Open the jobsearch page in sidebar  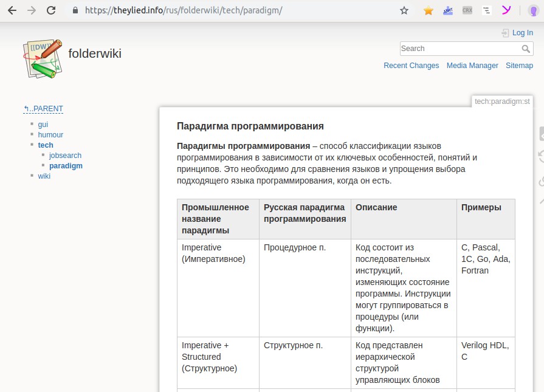point(65,156)
